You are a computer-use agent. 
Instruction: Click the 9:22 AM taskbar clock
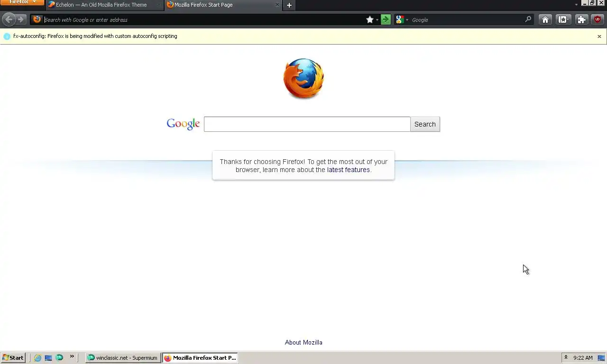tap(583, 358)
